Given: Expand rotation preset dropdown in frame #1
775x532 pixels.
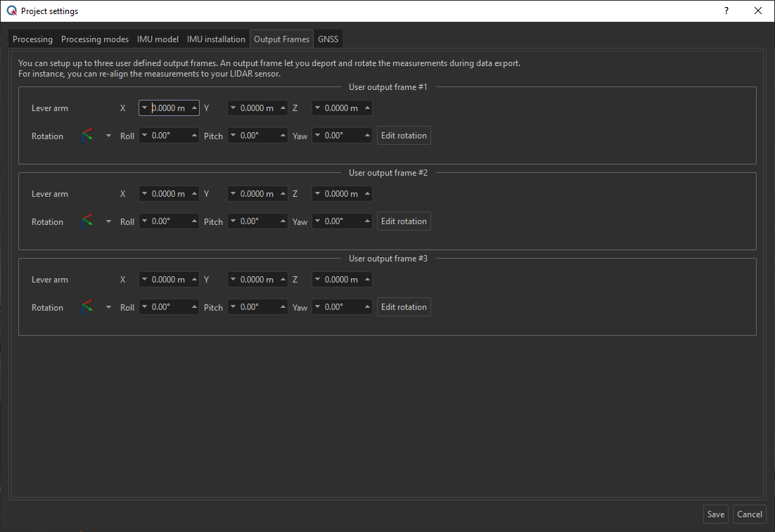Looking at the screenshot, I should [x=108, y=136].
